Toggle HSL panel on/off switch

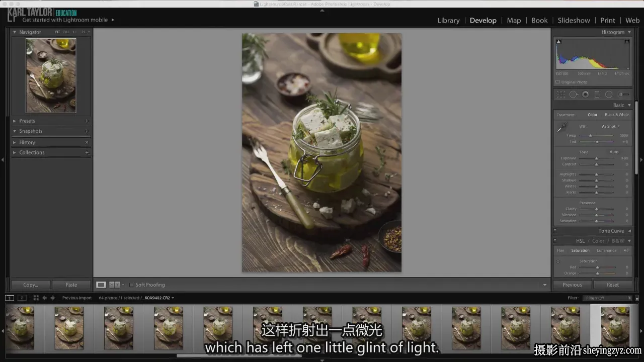click(x=555, y=241)
